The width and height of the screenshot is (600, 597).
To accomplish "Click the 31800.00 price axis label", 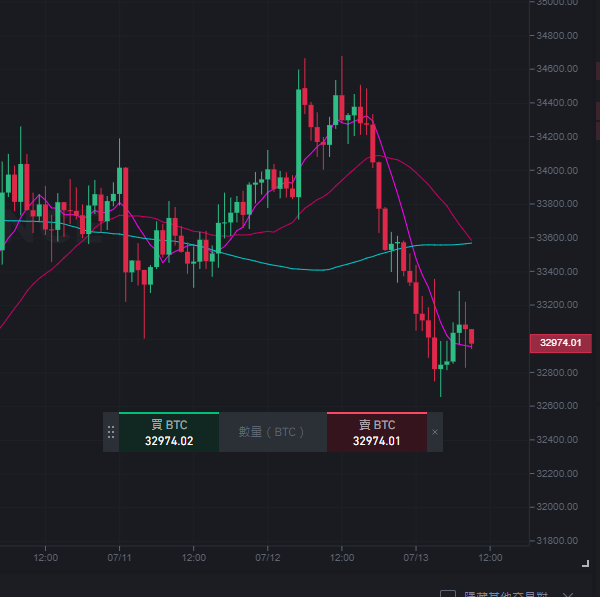I will [x=557, y=541].
